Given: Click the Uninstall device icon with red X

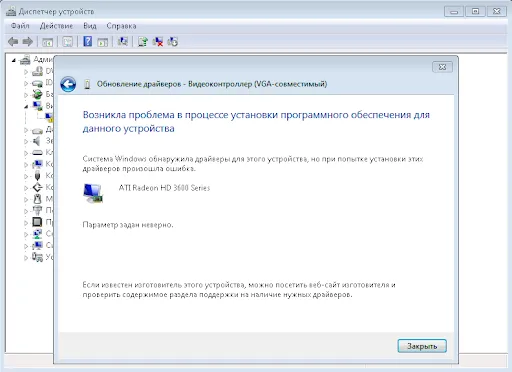Looking at the screenshot, I should tap(157, 42).
